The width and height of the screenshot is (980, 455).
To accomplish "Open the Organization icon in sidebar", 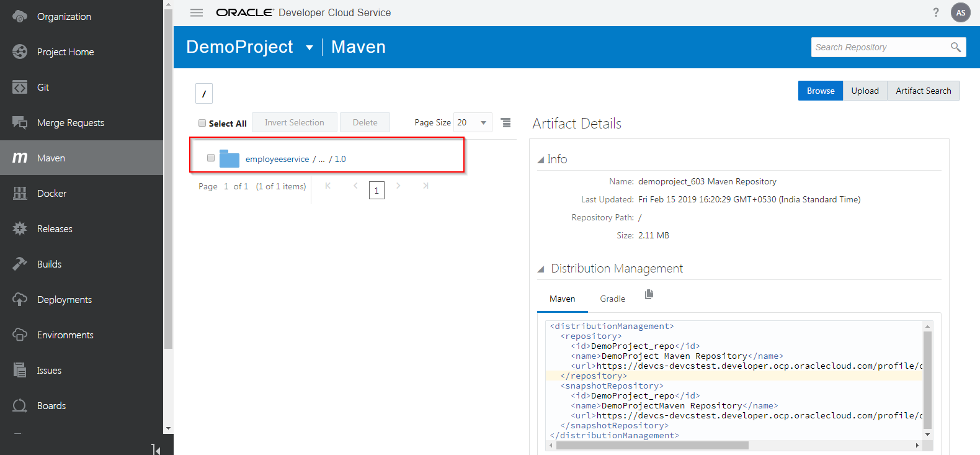I will click(x=20, y=17).
